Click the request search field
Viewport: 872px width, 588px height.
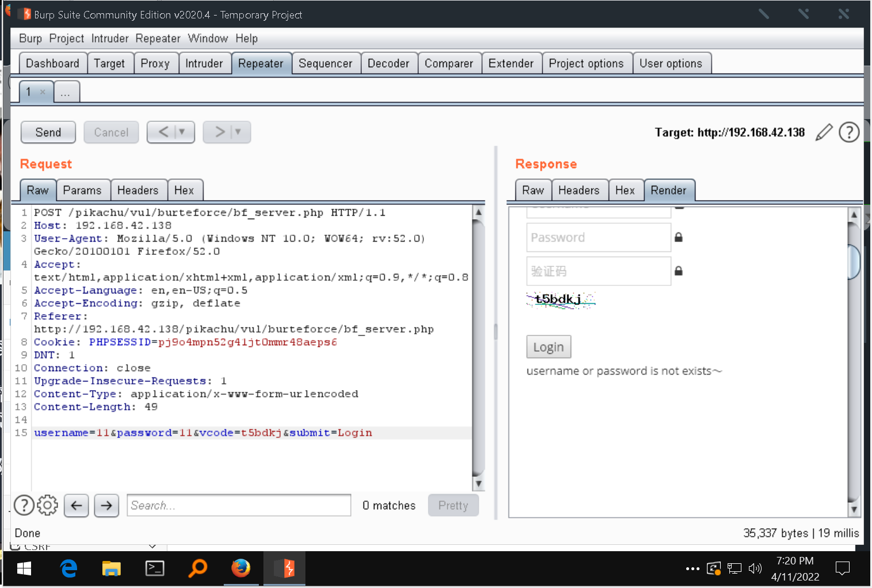click(239, 505)
